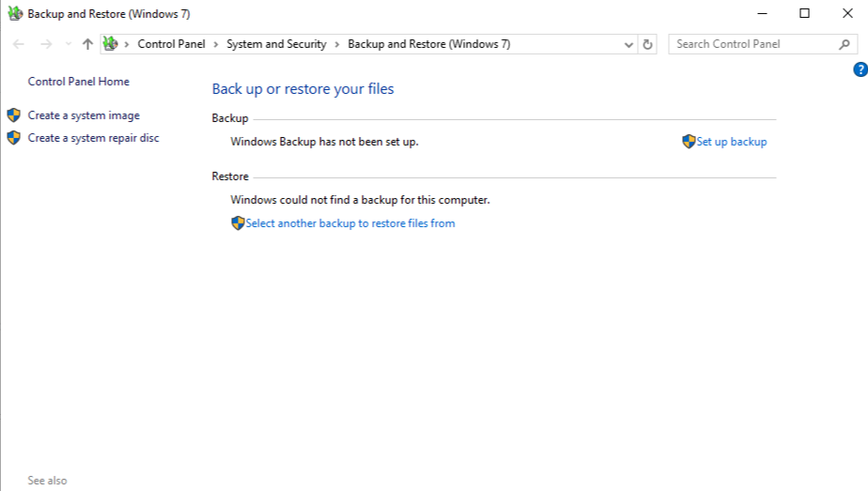This screenshot has width=868, height=491.
Task: Open the address bar history dropdown
Action: tap(628, 45)
